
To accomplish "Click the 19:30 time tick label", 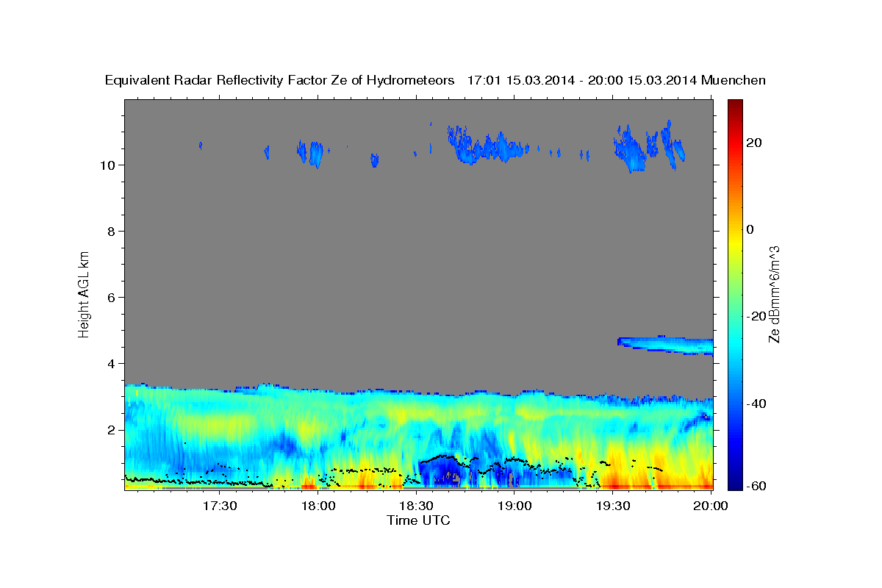I will (x=613, y=506).
